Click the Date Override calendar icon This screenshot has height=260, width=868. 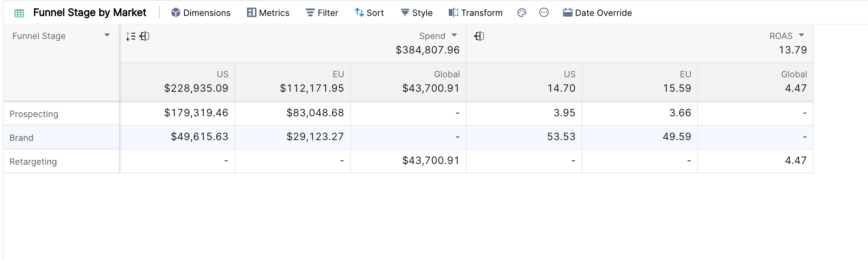click(x=567, y=13)
